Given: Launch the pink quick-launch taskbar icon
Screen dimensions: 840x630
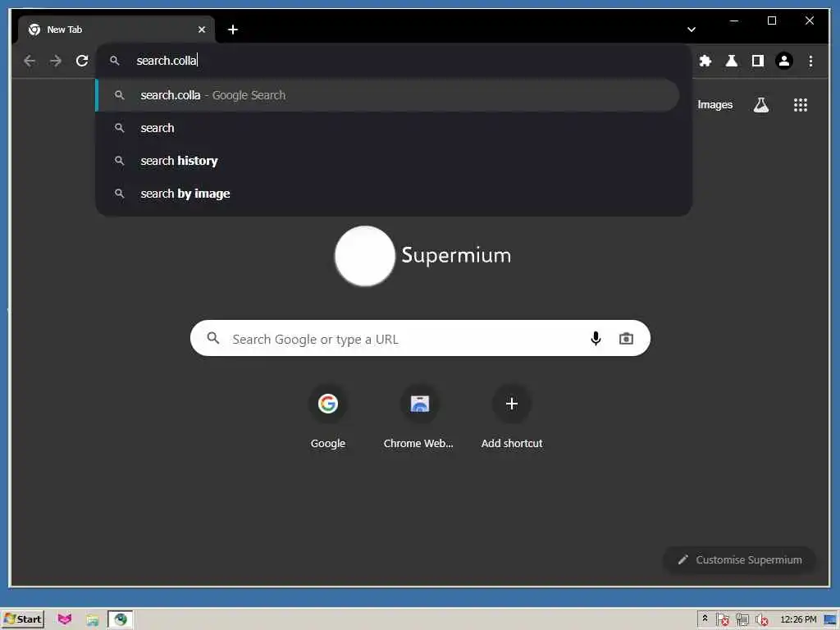Looking at the screenshot, I should (64, 619).
